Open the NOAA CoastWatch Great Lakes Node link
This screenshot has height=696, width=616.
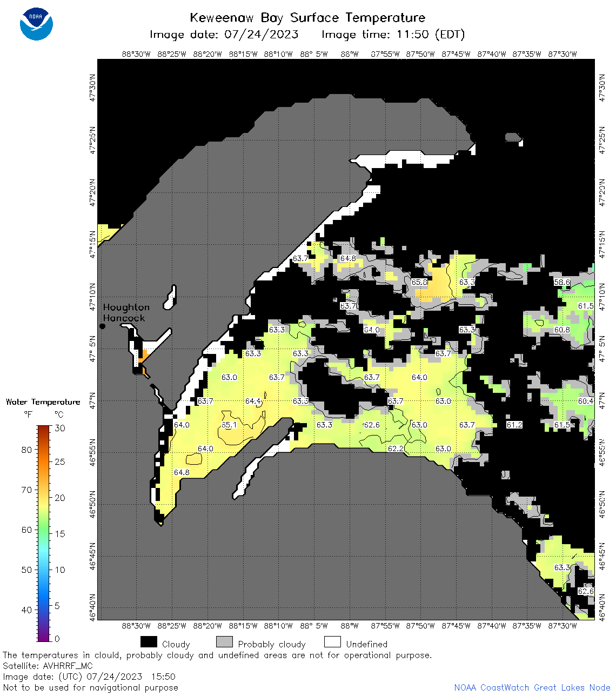pos(532,687)
